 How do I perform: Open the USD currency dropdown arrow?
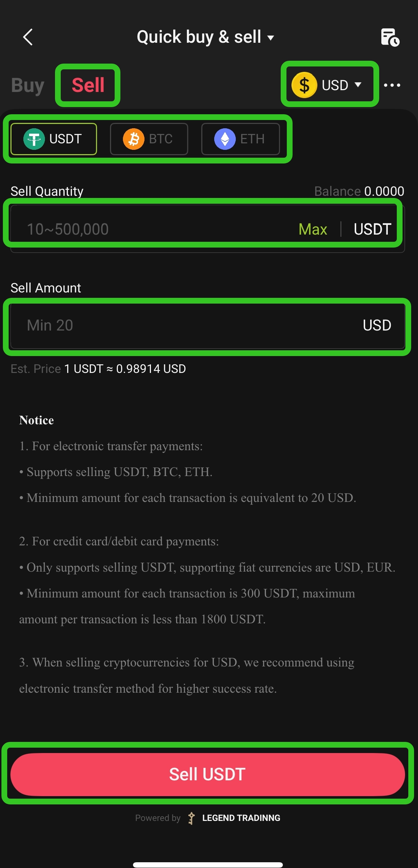[358, 85]
